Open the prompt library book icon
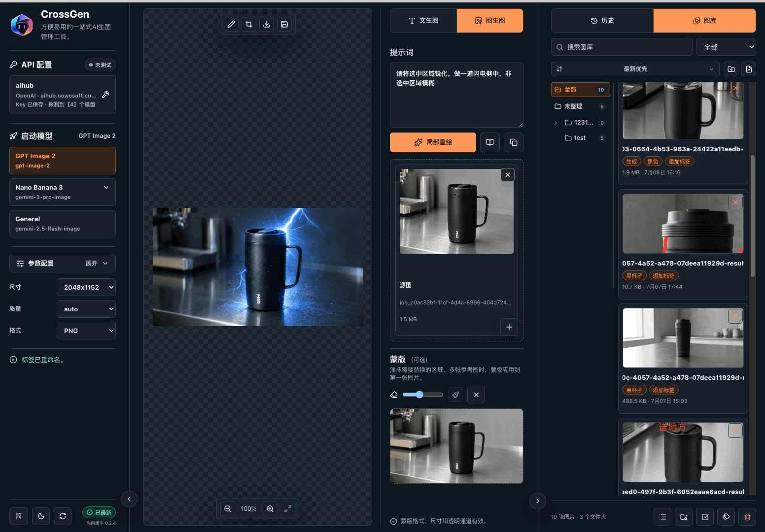Viewport: 765px width, 532px height. coord(490,142)
